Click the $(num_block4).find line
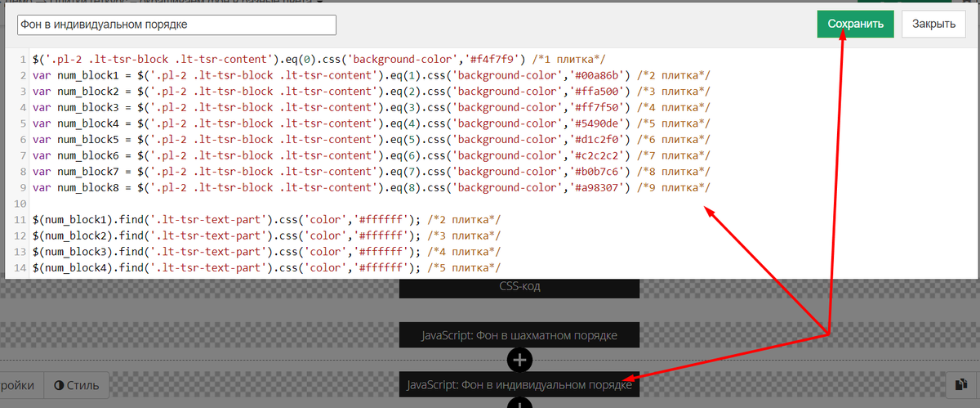Image resolution: width=980 pixels, height=408 pixels. point(267,268)
